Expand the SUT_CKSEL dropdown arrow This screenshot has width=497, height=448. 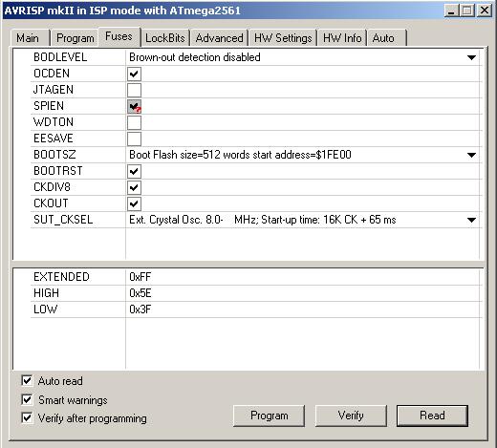coord(471,220)
